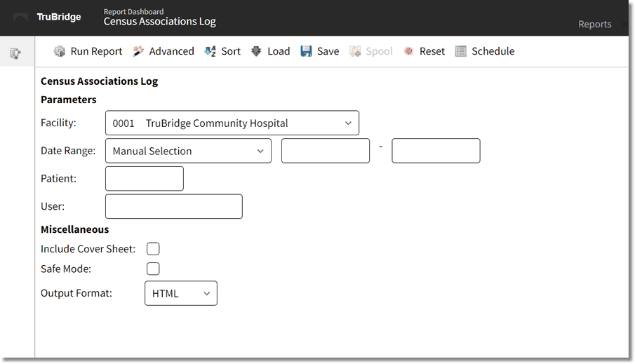Click the Spool toolbar button
Viewport: 635px width, 364px height.
pyautogui.click(x=371, y=51)
